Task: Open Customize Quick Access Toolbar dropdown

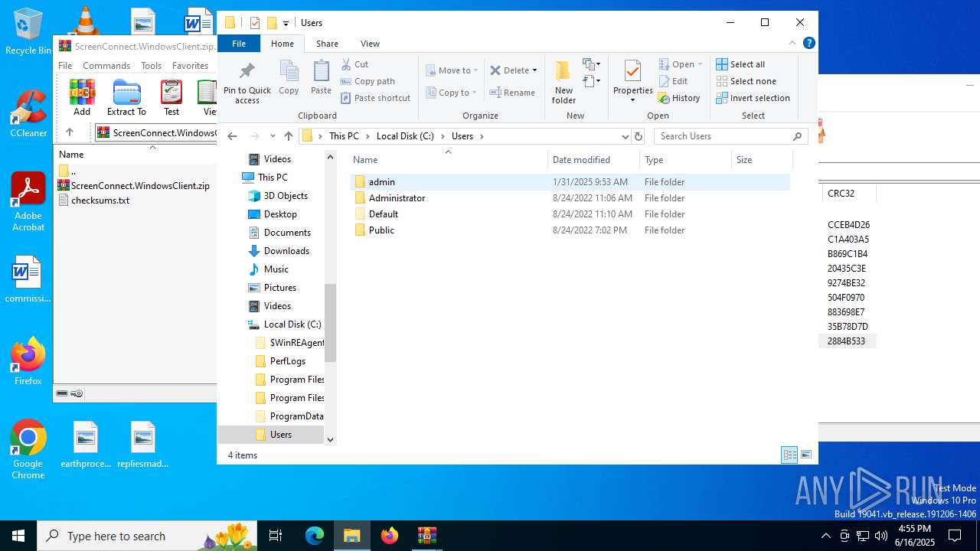Action: coord(286,23)
